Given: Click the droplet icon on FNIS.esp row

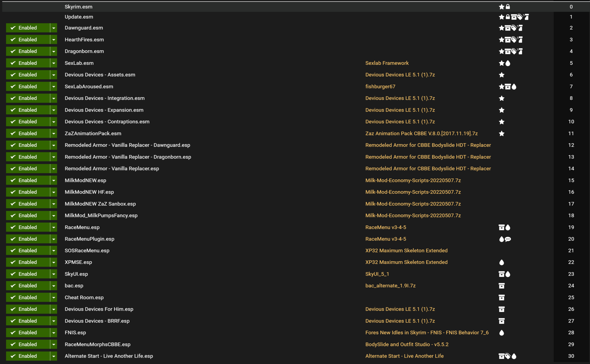Looking at the screenshot, I should (502, 333).
